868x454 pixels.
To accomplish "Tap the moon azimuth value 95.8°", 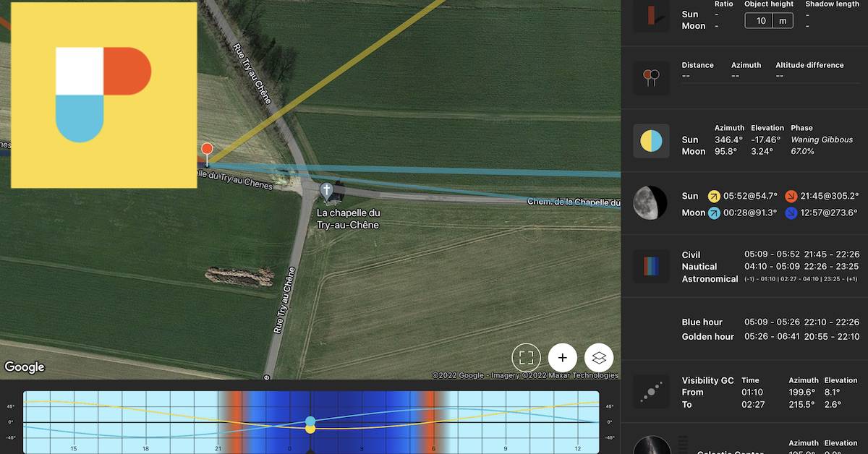I will click(x=726, y=152).
